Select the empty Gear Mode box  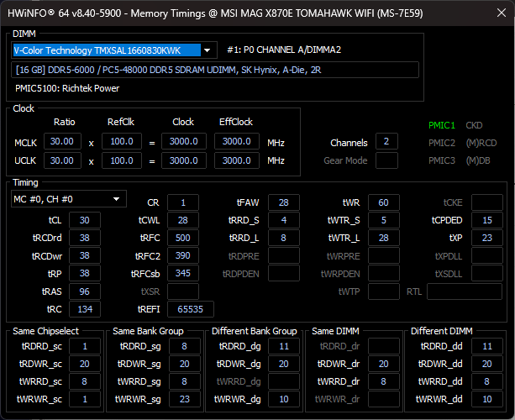pos(386,160)
